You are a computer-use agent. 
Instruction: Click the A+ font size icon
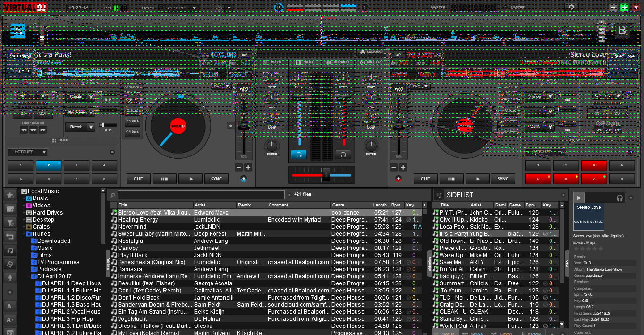[x=9, y=320]
